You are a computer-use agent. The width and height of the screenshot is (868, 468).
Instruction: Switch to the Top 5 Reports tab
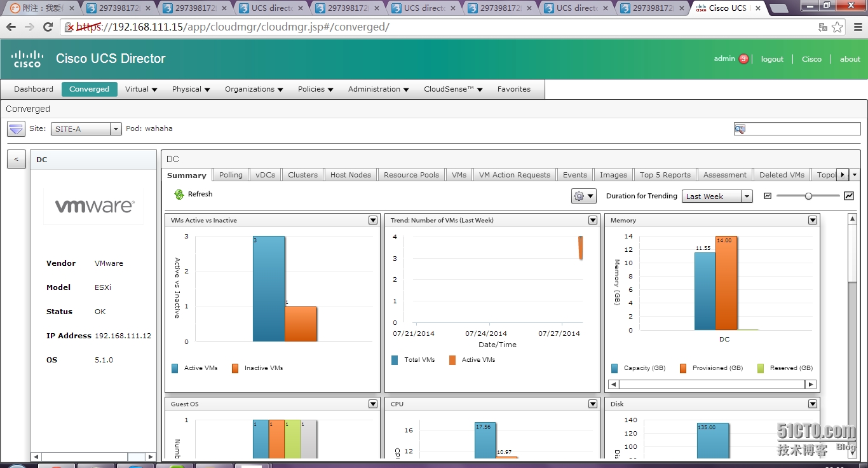665,175
